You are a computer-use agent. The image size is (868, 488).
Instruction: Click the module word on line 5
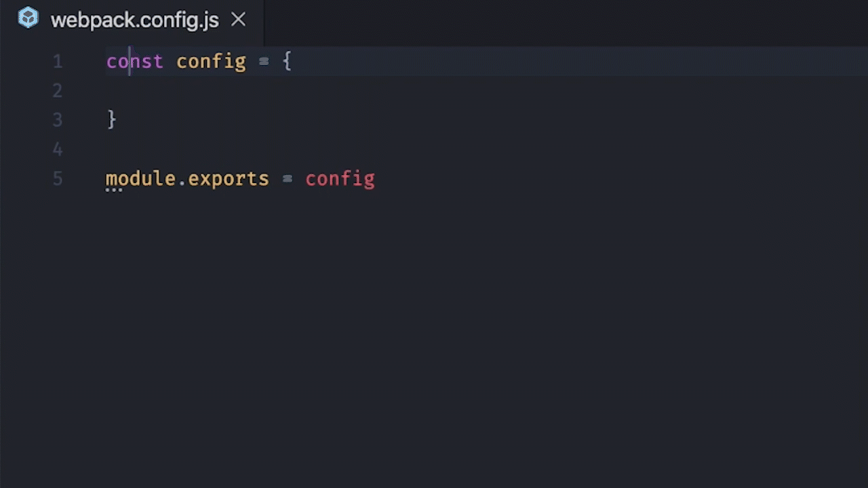coord(140,179)
